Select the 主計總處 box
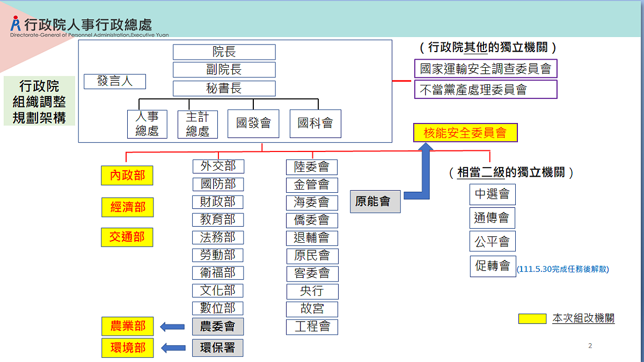 tap(197, 124)
